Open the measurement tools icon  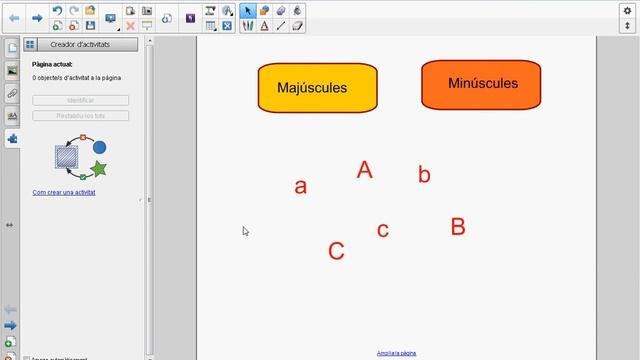click(x=210, y=11)
